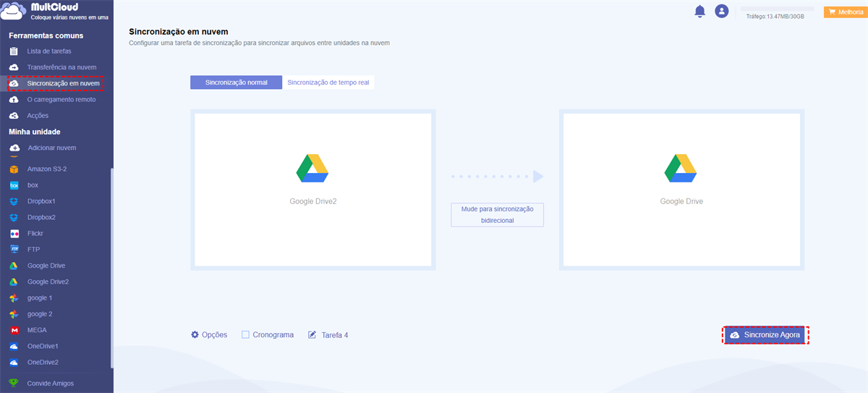
Task: Click the Acções cloud icon
Action: pyautogui.click(x=14, y=116)
